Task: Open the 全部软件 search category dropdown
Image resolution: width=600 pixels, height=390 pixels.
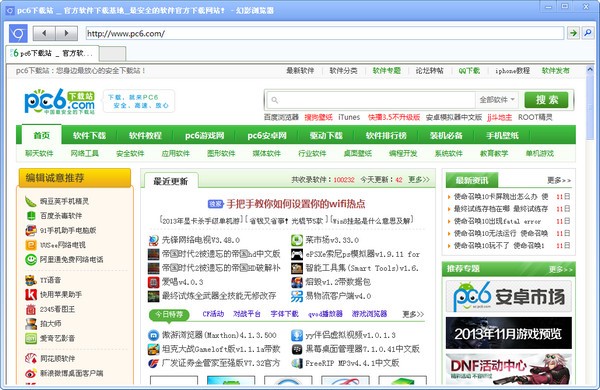Action: tap(497, 100)
